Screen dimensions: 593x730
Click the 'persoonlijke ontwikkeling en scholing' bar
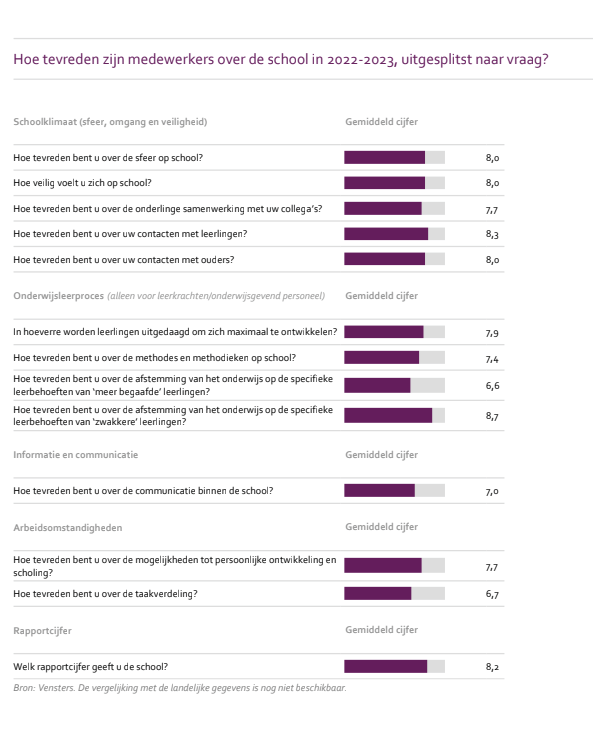394,566
